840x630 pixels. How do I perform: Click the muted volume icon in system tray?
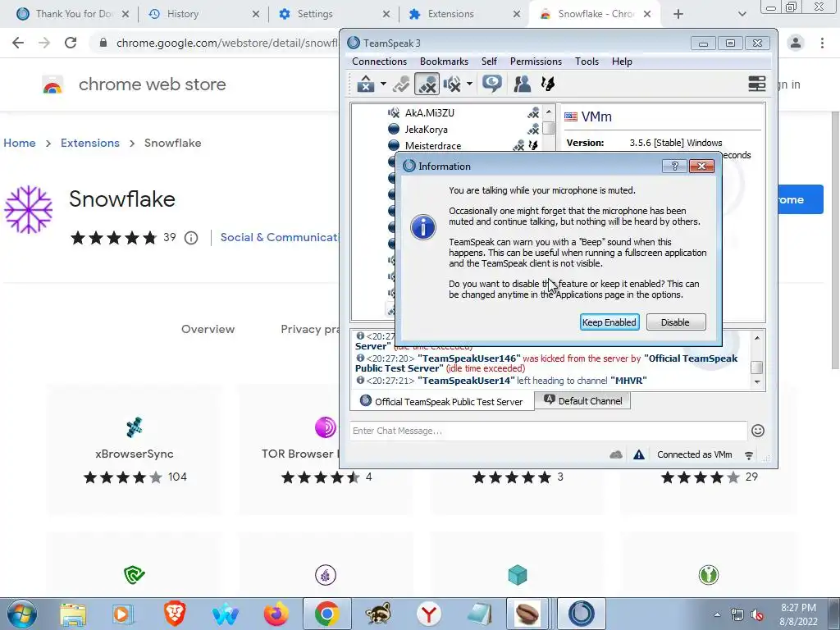(757, 614)
